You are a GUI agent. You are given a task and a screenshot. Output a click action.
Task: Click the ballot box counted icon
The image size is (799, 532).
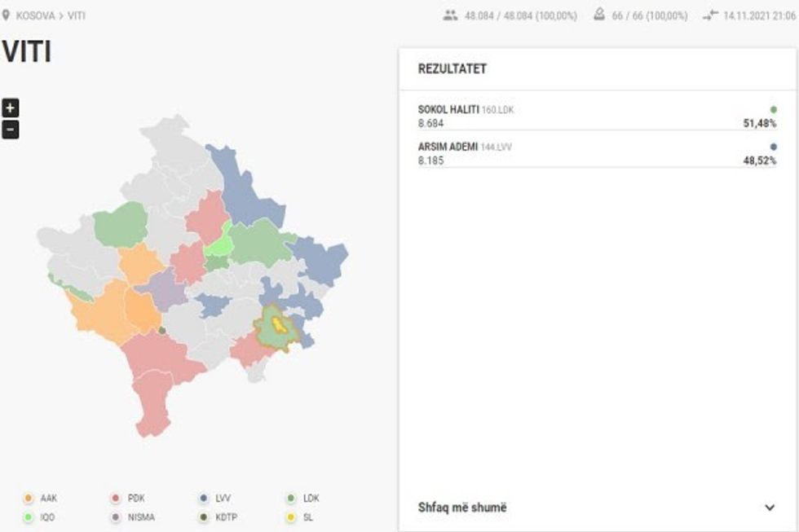pos(598,15)
